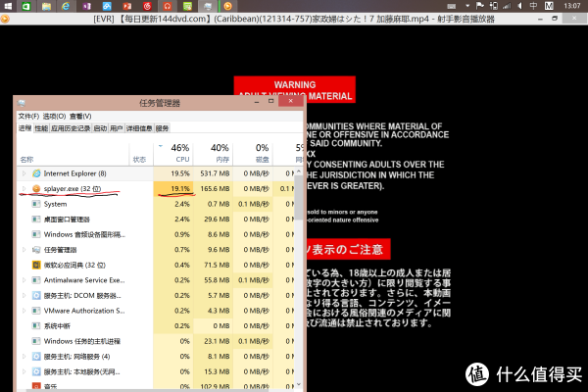
Task: Open the 13:07 system clock
Action: coord(572,6)
